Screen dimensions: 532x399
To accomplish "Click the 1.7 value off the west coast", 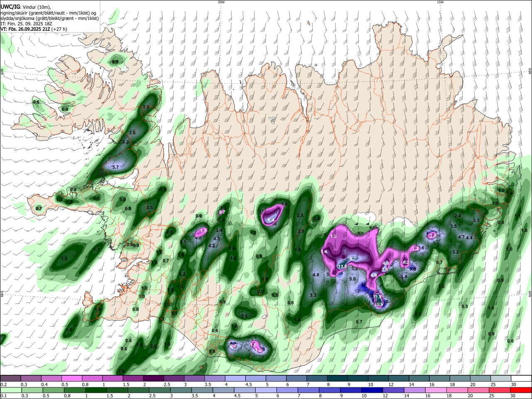I will [x=97, y=250].
